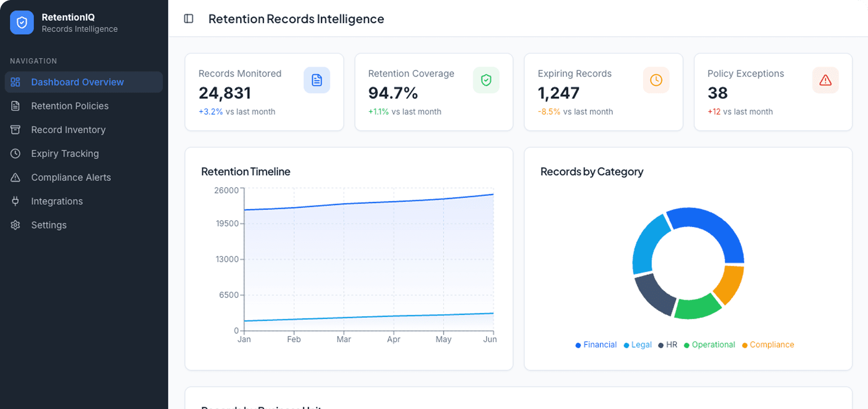Viewport: 868px width, 409px height.
Task: Click the upper line in Retention Timeline
Action: (369, 202)
